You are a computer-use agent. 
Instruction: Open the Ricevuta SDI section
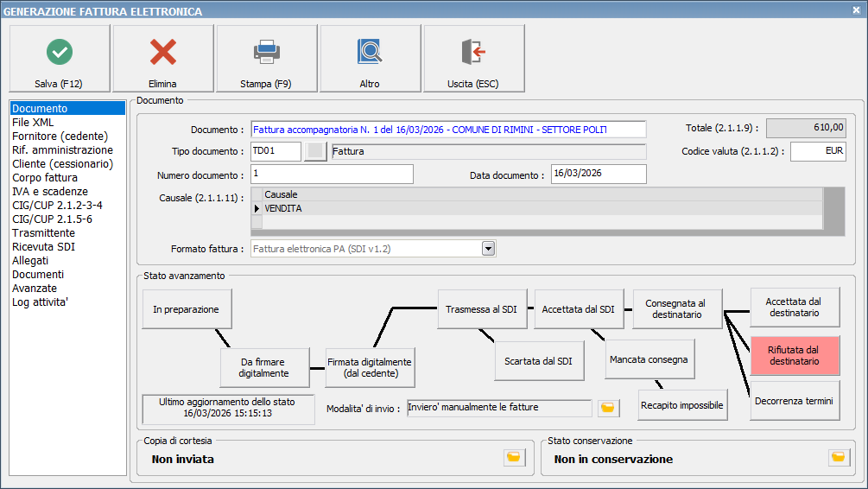(45, 247)
